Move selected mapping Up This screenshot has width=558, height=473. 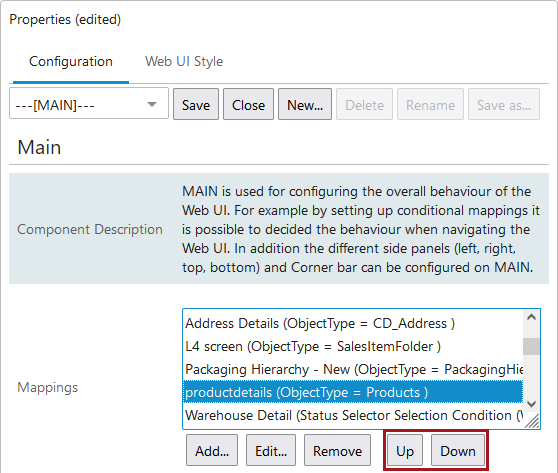pyautogui.click(x=405, y=450)
